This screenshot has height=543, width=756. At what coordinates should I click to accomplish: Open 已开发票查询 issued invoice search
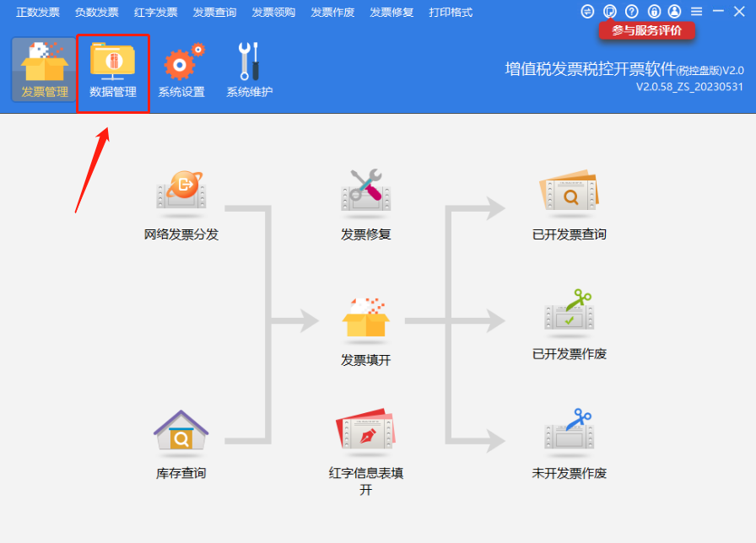tap(569, 206)
